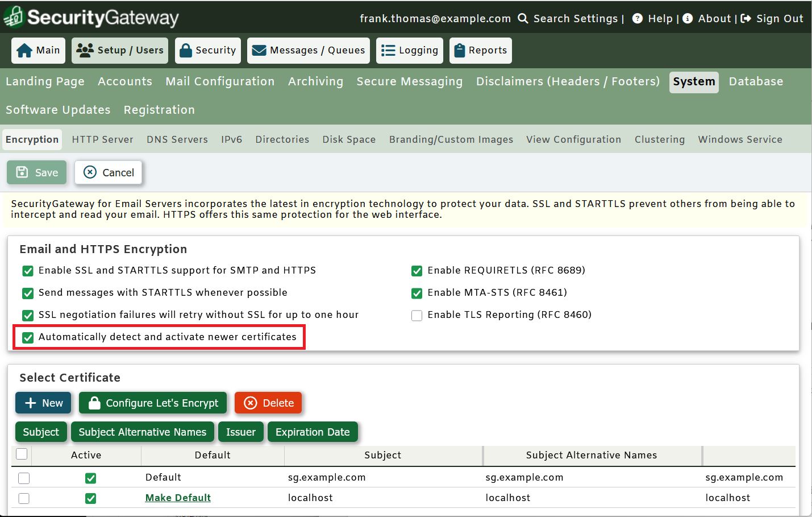
Task: Toggle Enable MTA-STS (RFC 8461) checkbox
Action: pos(417,293)
